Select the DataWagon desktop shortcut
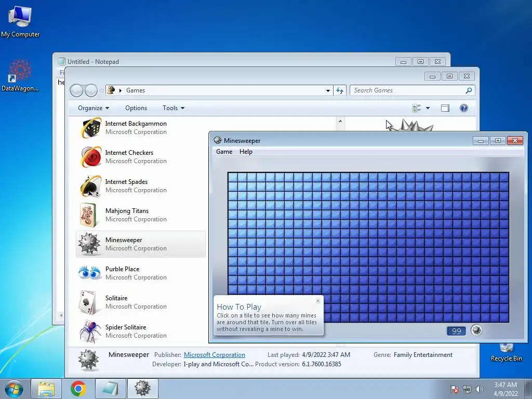Image resolution: width=532 pixels, height=399 pixels. [x=20, y=75]
